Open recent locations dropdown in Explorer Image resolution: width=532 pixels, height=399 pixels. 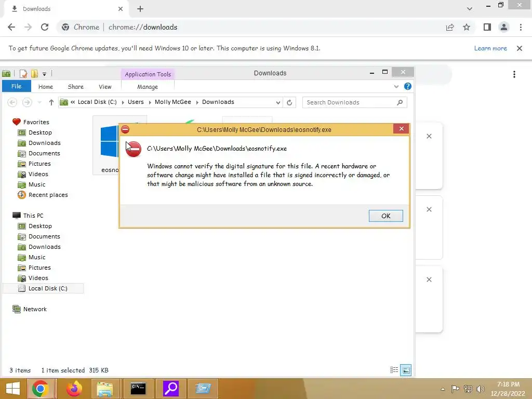pyautogui.click(x=39, y=102)
